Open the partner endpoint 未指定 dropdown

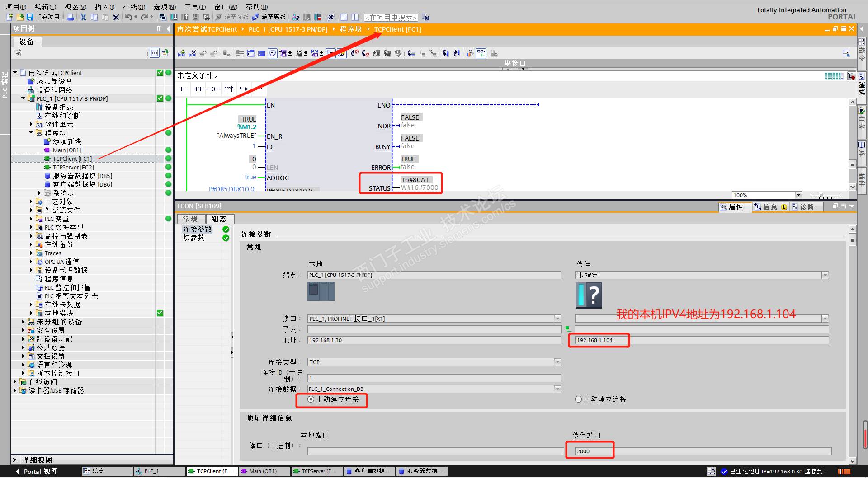[x=825, y=275]
